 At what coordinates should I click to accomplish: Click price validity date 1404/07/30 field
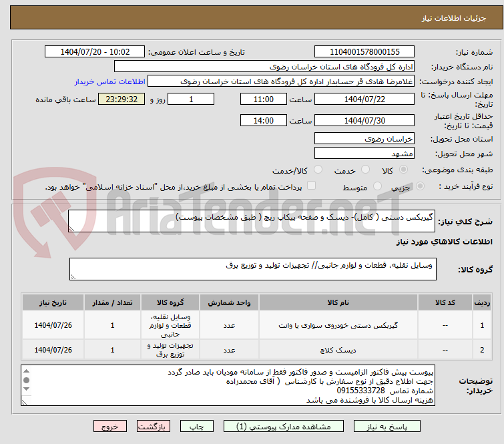point(364,121)
